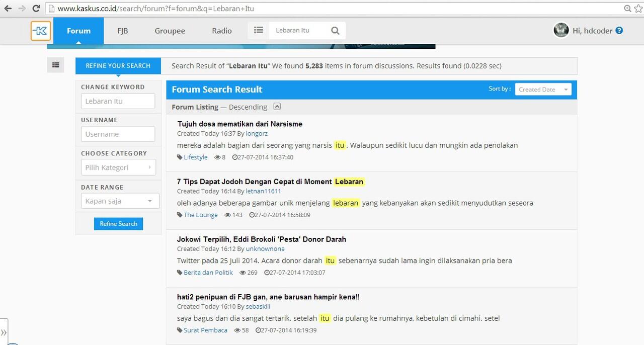The width and height of the screenshot is (644, 345).
Task: Switch to the Forum tab
Action: [x=78, y=31]
